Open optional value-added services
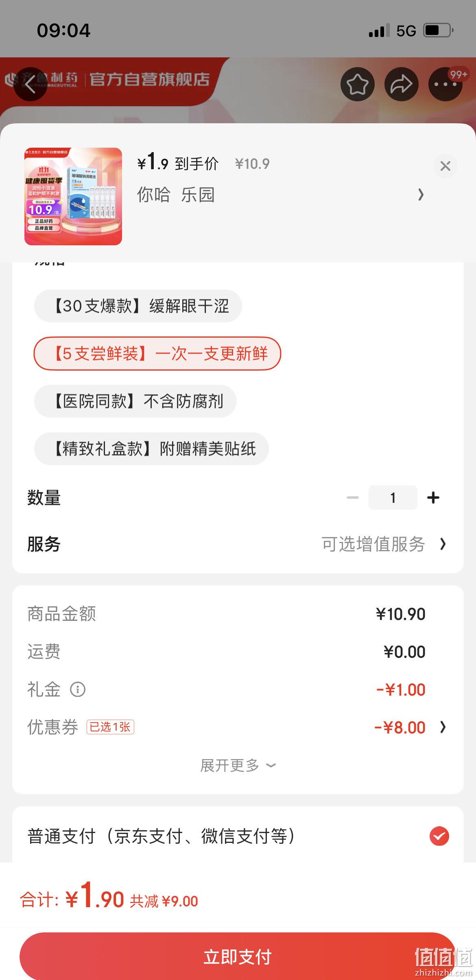 [384, 544]
